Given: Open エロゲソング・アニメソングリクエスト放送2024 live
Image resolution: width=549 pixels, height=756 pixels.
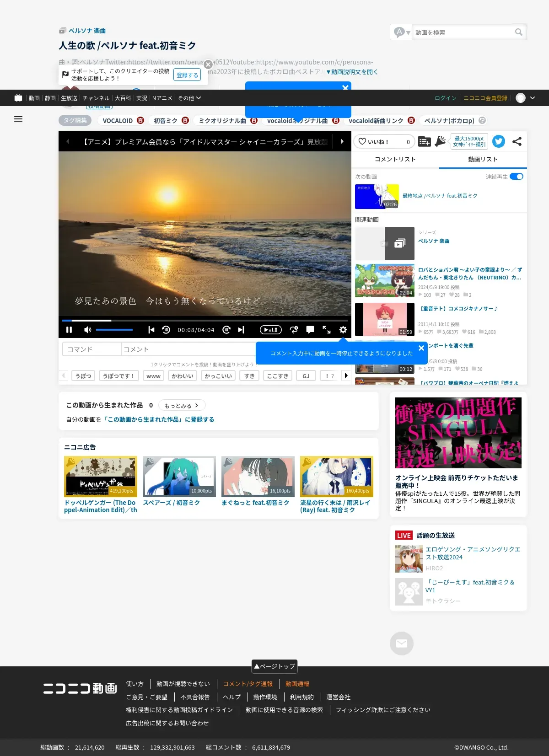Looking at the screenshot, I should coord(473,553).
